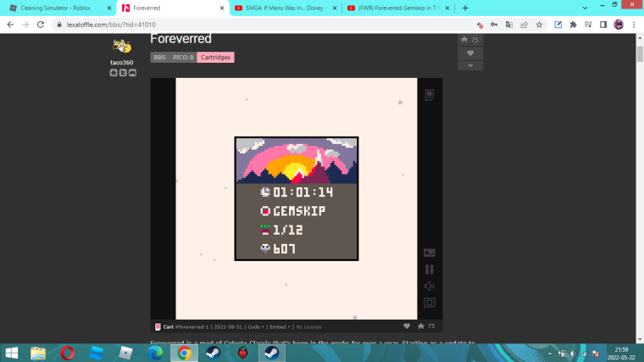The height and width of the screenshot is (362, 644).
Task: Bookmark this page with the star
Action: (x=539, y=25)
